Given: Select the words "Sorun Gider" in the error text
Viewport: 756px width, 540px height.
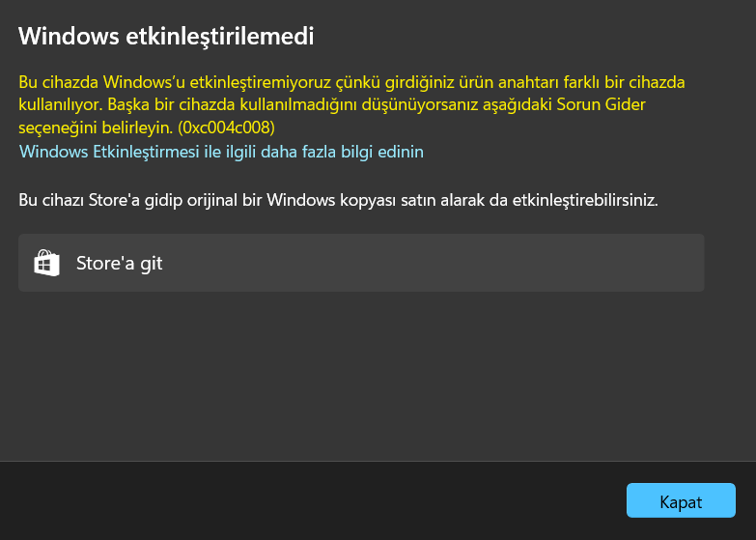Looking at the screenshot, I should point(601,104).
